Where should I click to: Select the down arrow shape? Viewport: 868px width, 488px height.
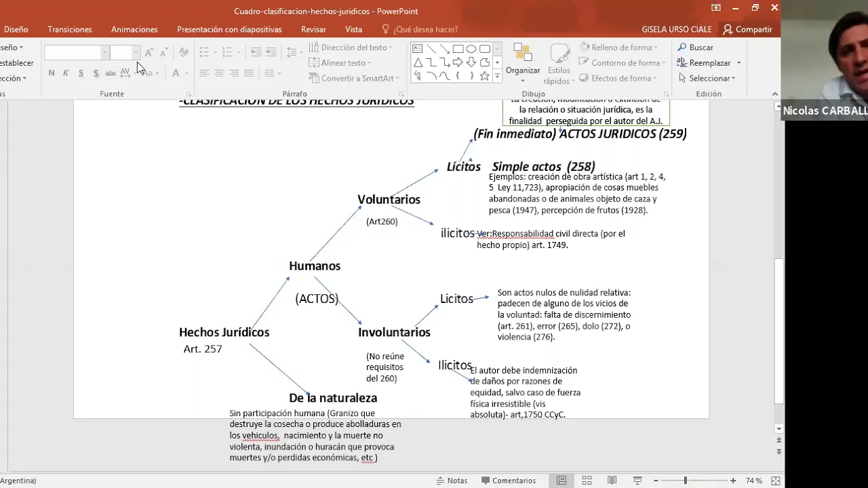click(x=471, y=62)
